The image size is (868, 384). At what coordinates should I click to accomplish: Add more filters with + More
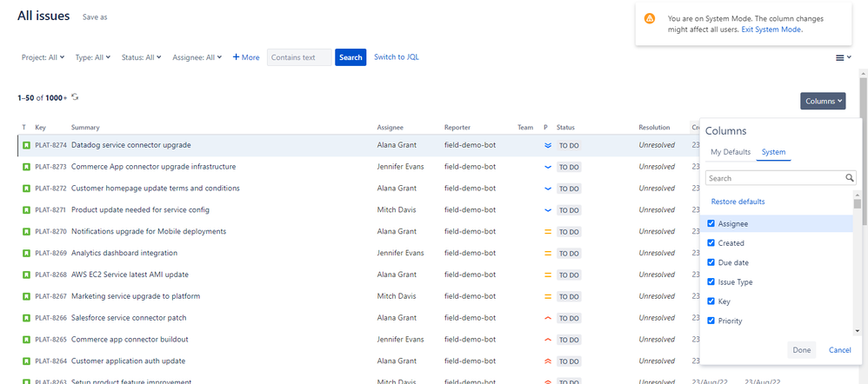[246, 57]
